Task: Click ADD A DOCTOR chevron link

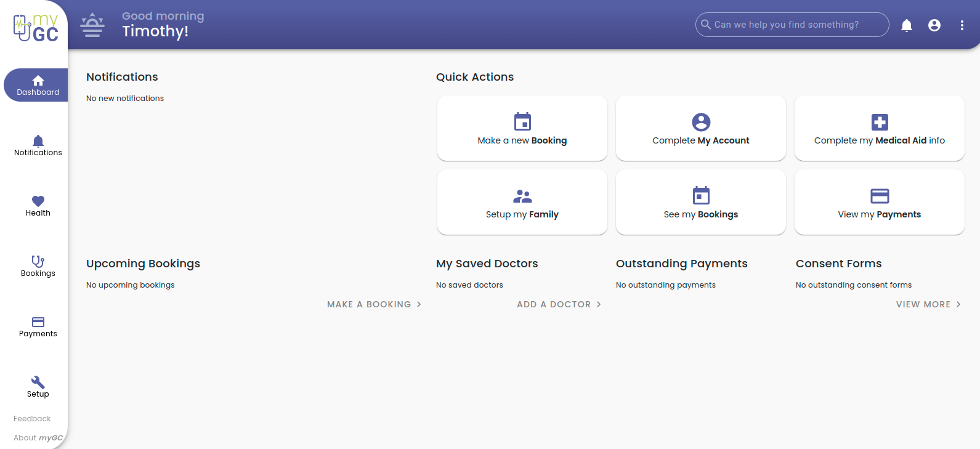Action: 559,304
